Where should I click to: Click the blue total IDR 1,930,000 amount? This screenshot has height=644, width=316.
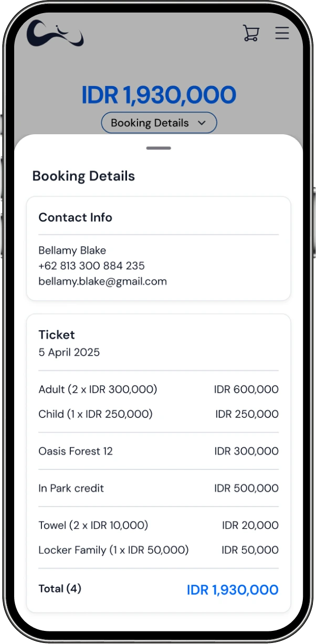pyautogui.click(x=232, y=590)
